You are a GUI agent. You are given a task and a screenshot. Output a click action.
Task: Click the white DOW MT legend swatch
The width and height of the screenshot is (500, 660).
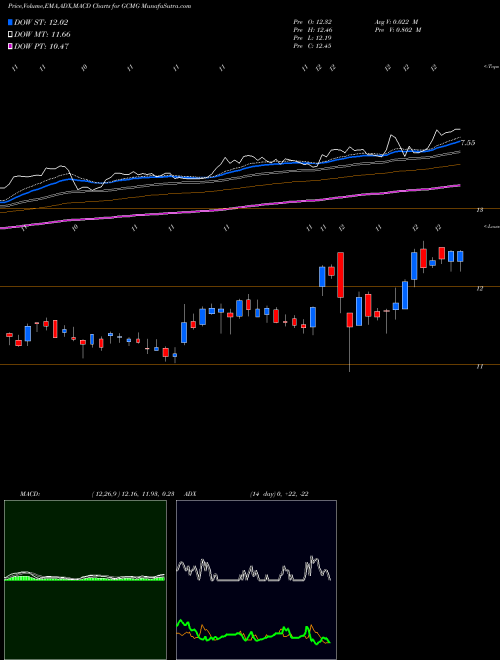click(11, 35)
